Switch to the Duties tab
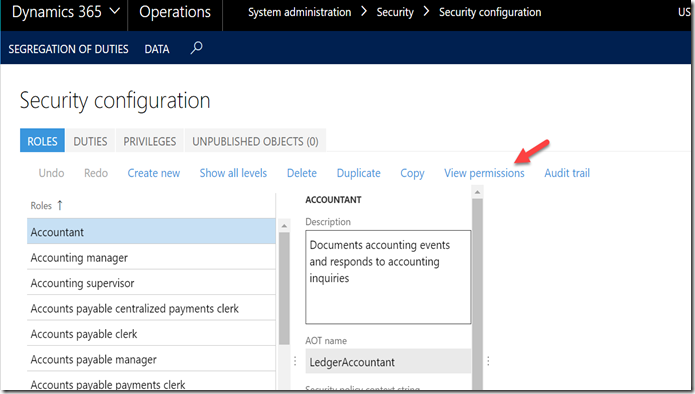The image size is (695, 394). tap(90, 140)
